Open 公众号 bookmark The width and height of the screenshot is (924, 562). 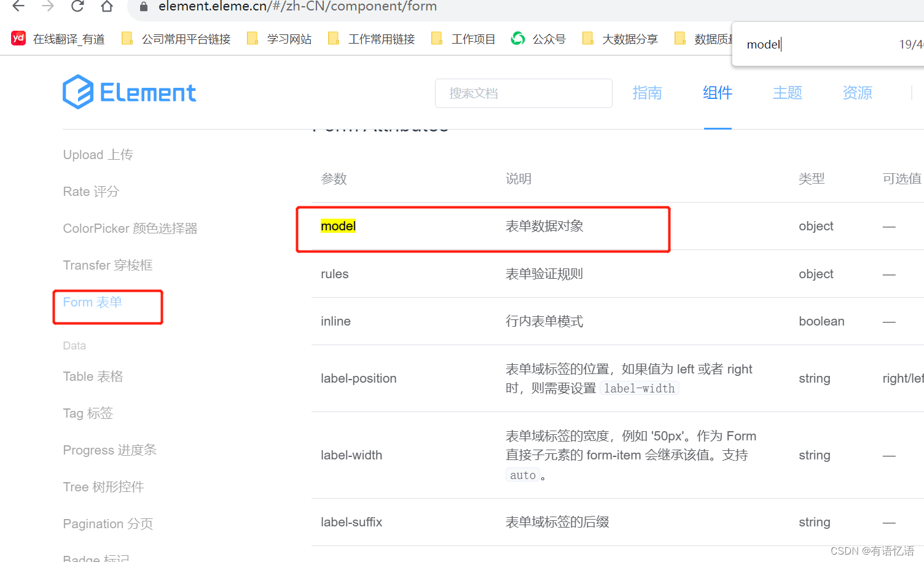pyautogui.click(x=538, y=39)
